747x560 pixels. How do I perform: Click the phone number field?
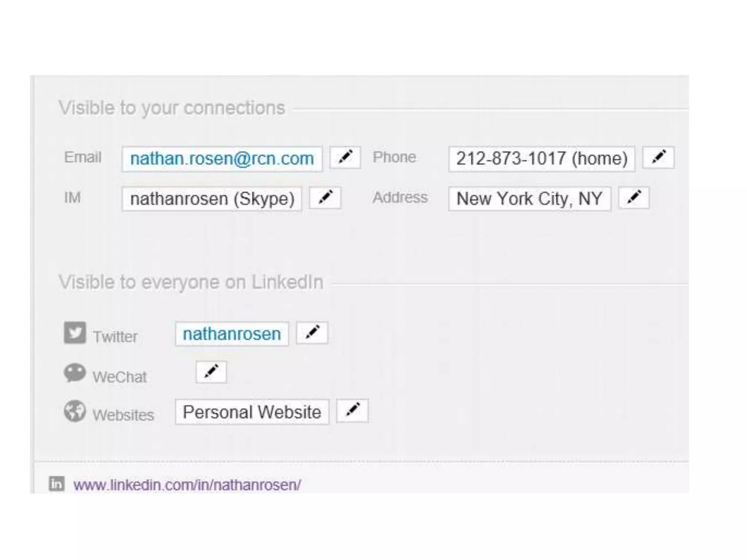click(x=542, y=159)
